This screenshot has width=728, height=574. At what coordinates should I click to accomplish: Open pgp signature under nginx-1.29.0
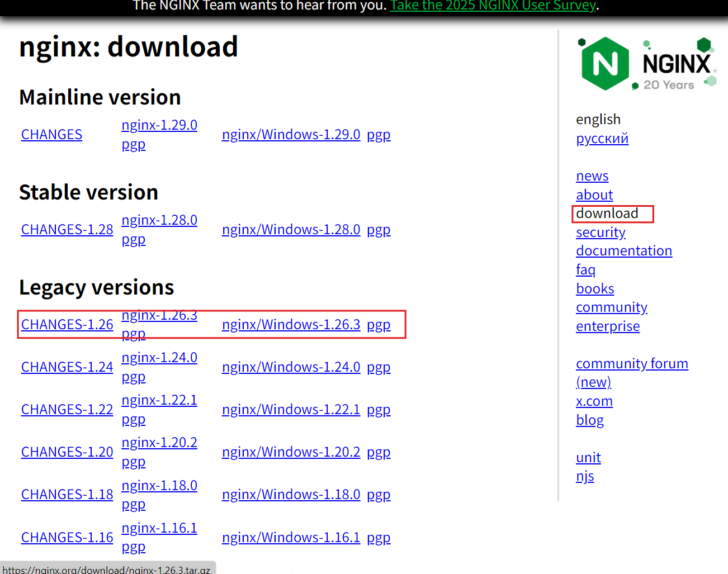pyautogui.click(x=134, y=144)
